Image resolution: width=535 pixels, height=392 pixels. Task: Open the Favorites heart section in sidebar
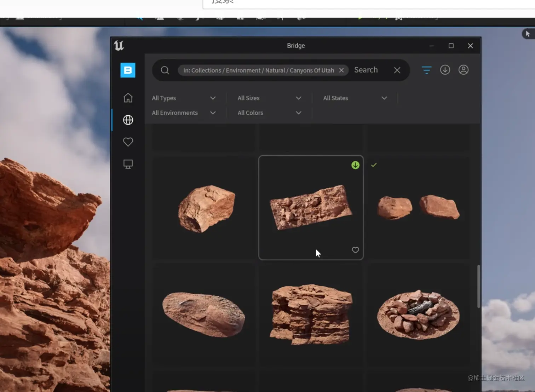point(128,142)
